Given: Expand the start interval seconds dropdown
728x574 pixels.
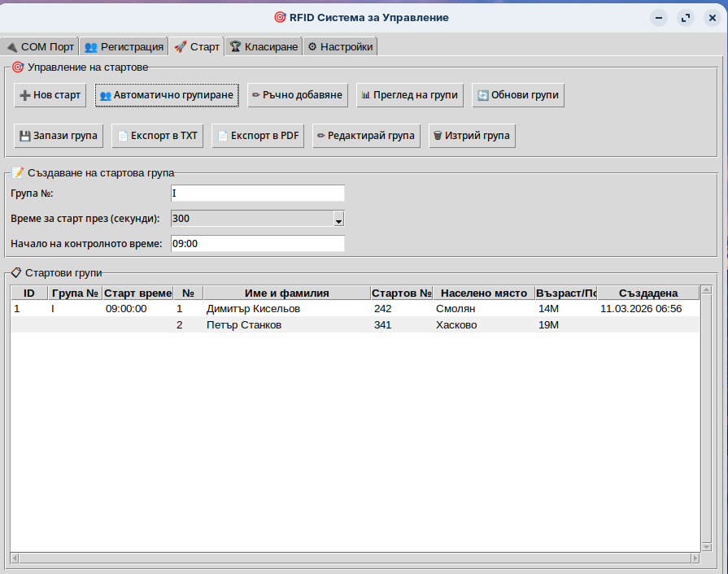Looking at the screenshot, I should pyautogui.click(x=339, y=219).
